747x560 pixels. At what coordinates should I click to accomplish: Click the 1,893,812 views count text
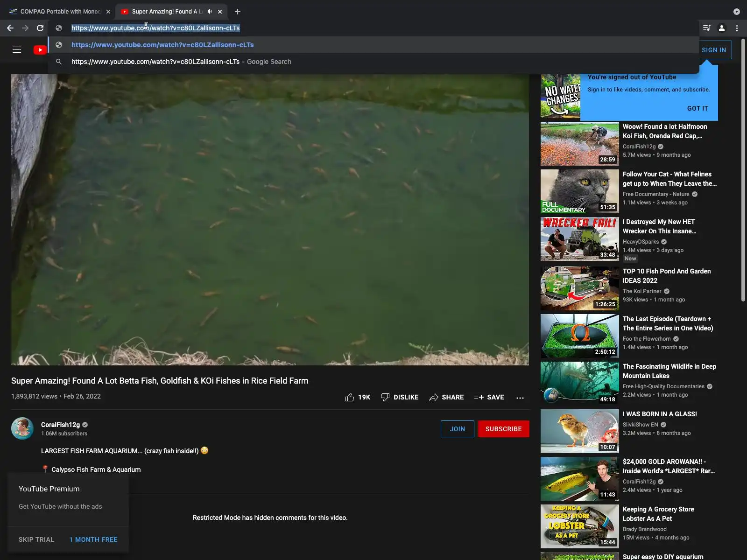point(34,396)
